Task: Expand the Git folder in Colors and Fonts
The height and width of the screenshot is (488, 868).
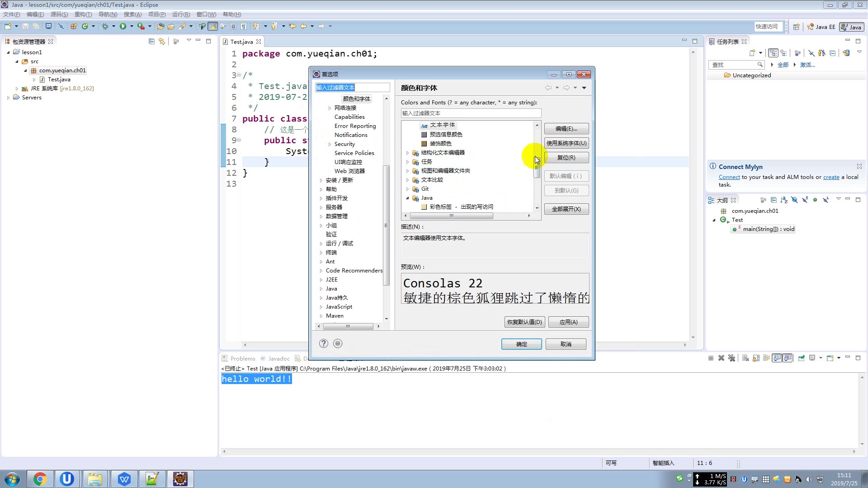Action: [x=407, y=189]
